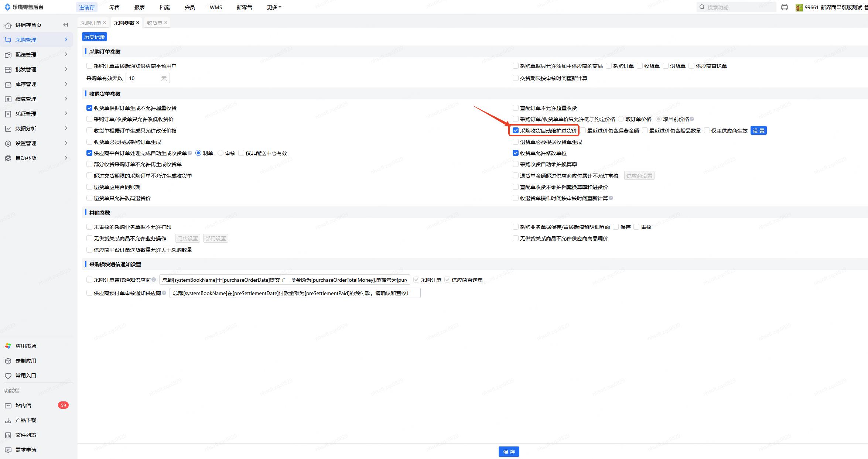Click the blue 保存 button
This screenshot has width=868, height=459.
(x=509, y=452)
